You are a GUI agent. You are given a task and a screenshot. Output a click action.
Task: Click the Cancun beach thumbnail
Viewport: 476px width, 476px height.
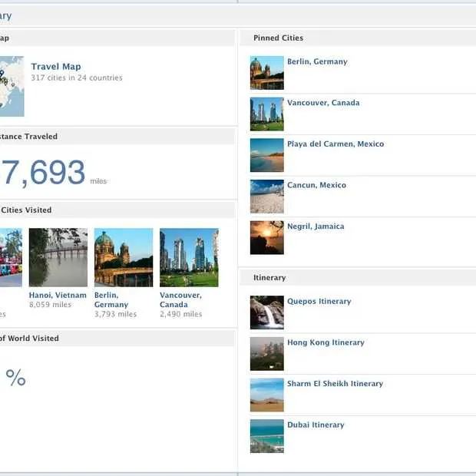pos(267,197)
